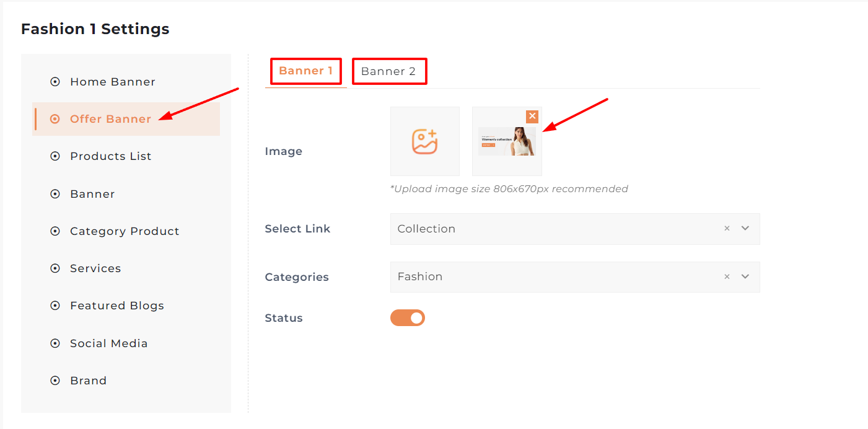Remove the uploaded banner image with X
This screenshot has width=868, height=429.
pos(532,117)
